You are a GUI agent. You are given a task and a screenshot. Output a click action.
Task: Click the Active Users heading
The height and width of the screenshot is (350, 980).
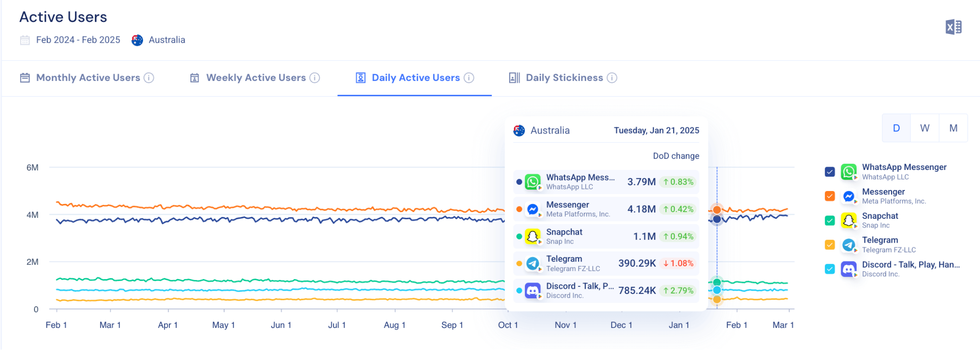point(63,17)
